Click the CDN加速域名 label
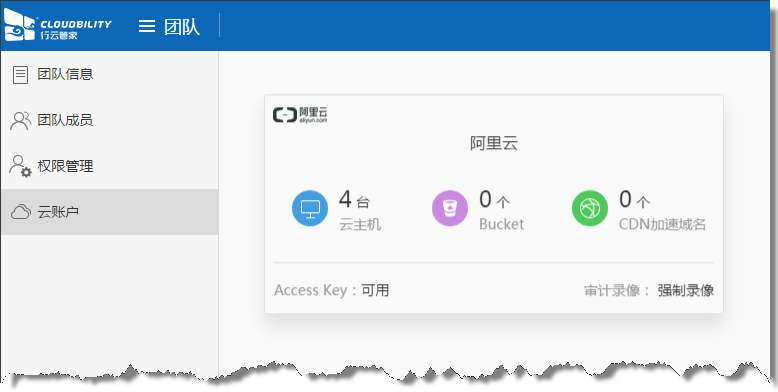Screen dimensions: 778x392 [662, 224]
